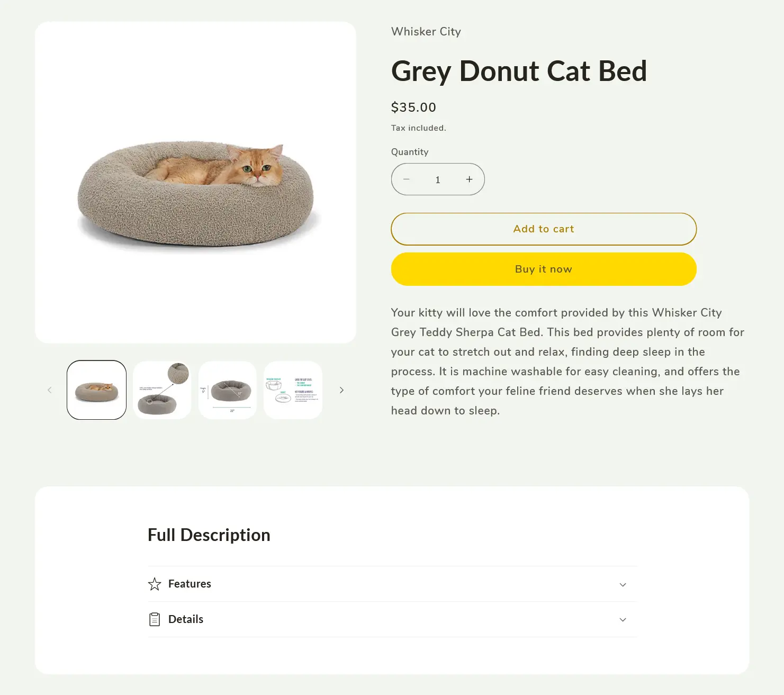Click the yellow Buy it now button

click(544, 269)
